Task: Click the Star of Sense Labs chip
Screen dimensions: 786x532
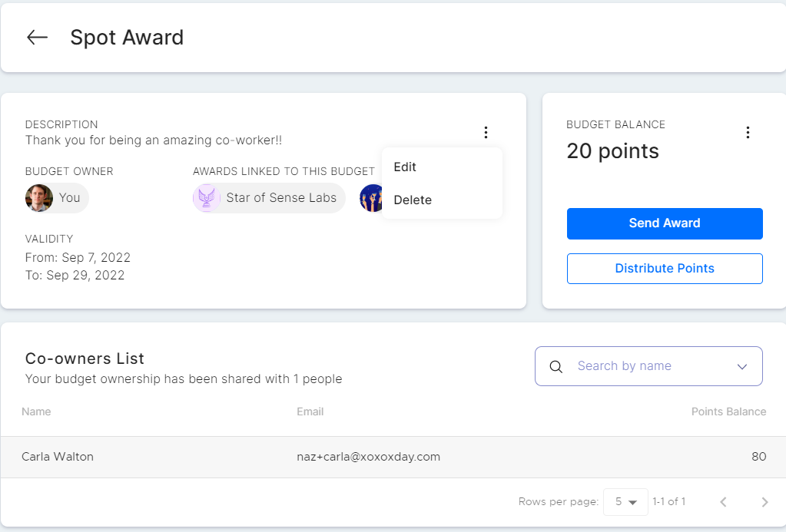Action: tap(280, 198)
